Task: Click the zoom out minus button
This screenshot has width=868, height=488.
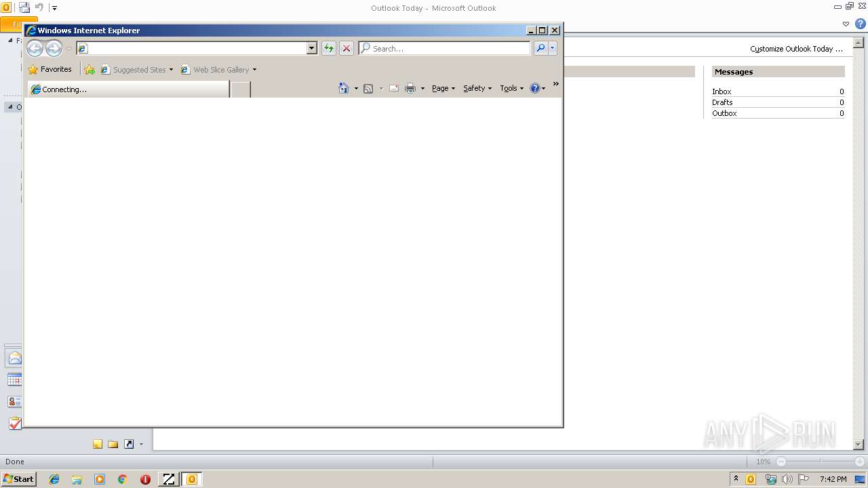Action: pyautogui.click(x=781, y=462)
